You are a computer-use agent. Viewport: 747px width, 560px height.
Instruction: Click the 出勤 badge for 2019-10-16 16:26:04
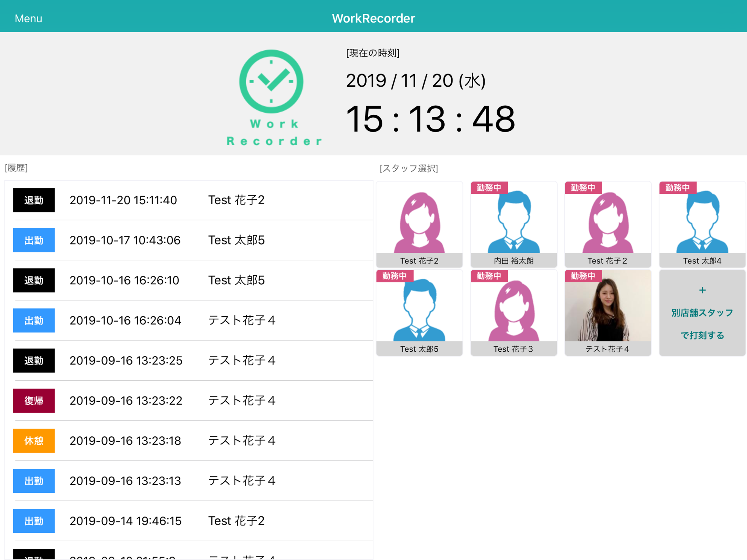pyautogui.click(x=34, y=320)
